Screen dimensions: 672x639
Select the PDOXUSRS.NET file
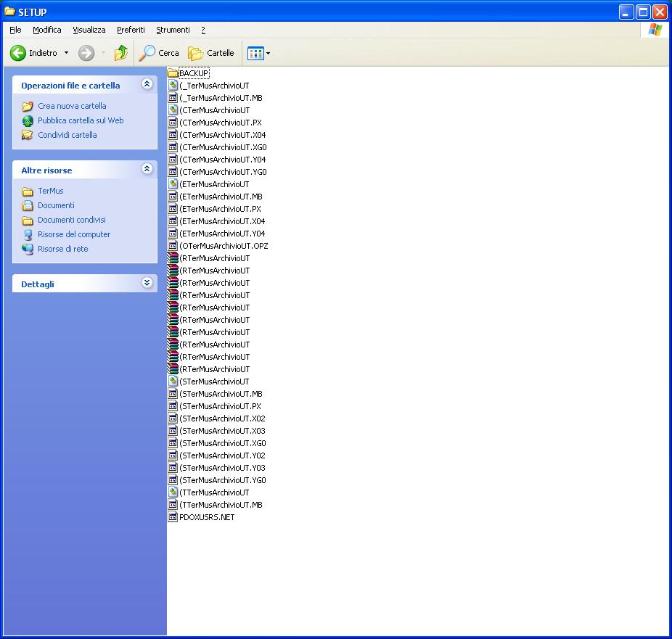pos(206,517)
